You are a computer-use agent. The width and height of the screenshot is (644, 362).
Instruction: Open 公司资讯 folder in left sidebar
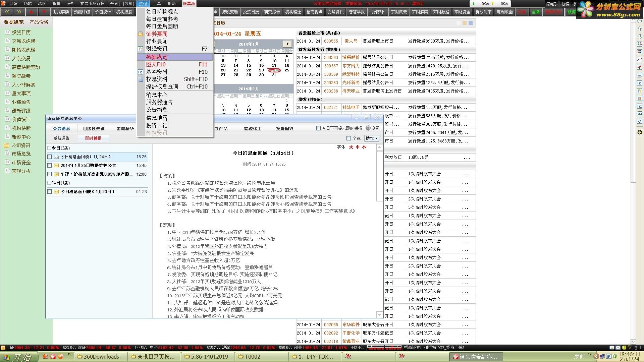point(21,145)
